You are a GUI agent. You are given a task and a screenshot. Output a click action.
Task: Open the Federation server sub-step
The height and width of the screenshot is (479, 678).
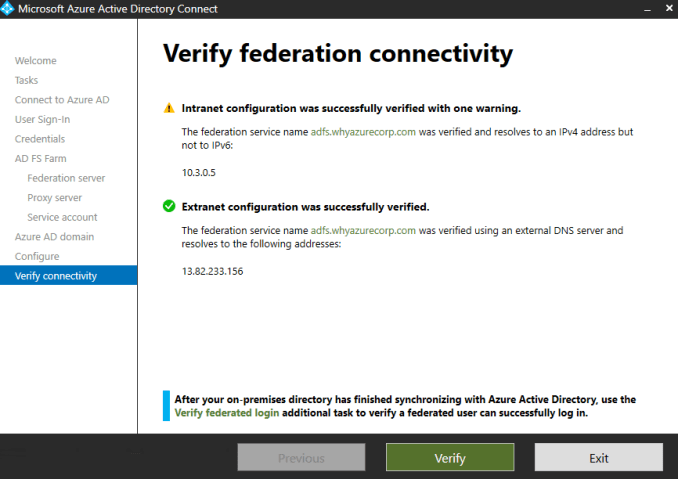click(x=66, y=178)
